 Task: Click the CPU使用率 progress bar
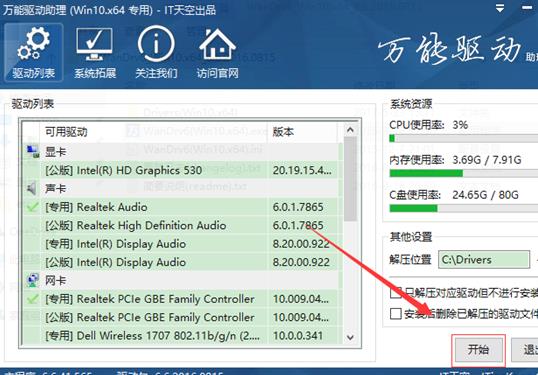[464, 138]
